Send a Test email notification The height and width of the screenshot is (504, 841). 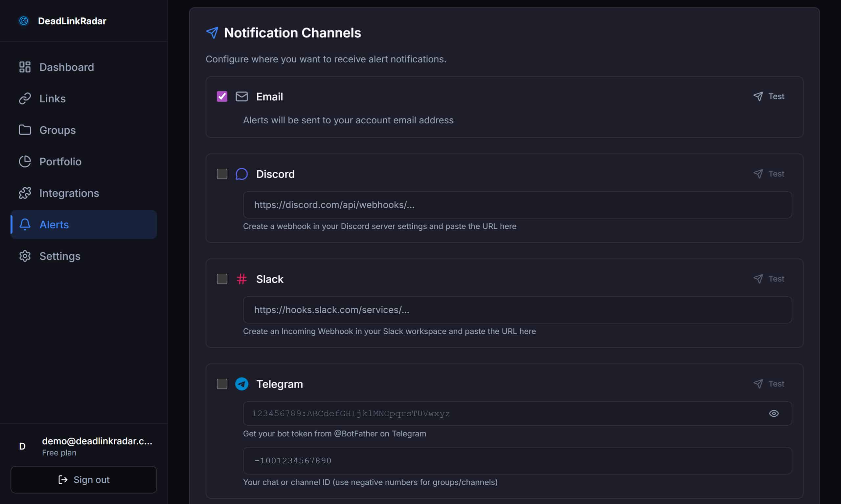click(769, 96)
